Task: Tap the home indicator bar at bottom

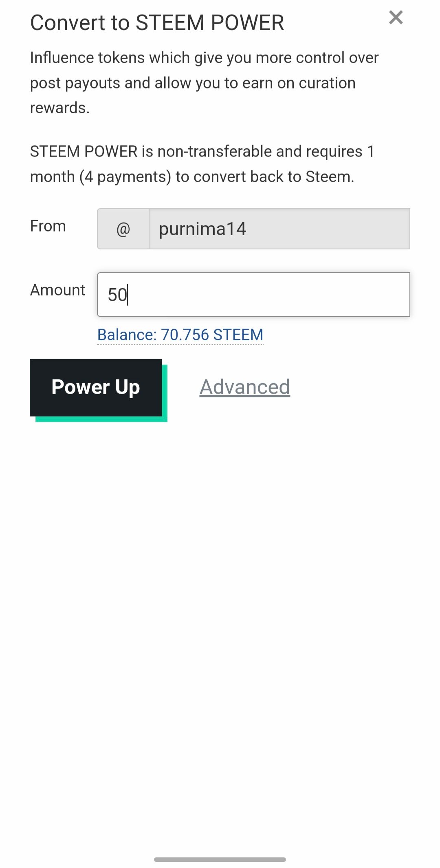Action: pos(220,859)
